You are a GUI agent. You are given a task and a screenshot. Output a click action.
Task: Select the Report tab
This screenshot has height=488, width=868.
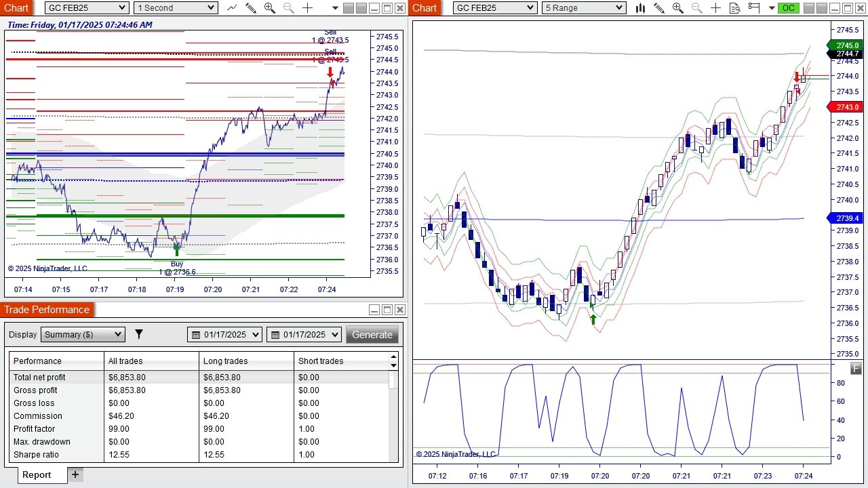tap(37, 474)
